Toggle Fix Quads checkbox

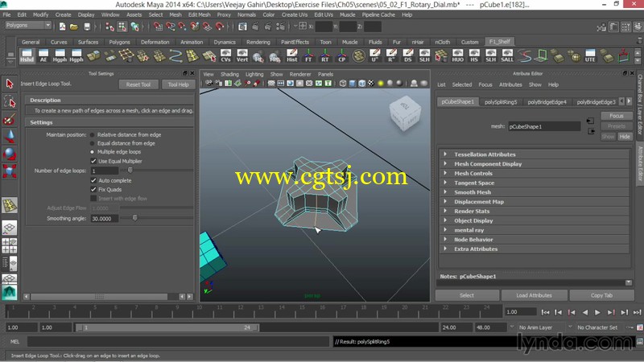(x=93, y=189)
